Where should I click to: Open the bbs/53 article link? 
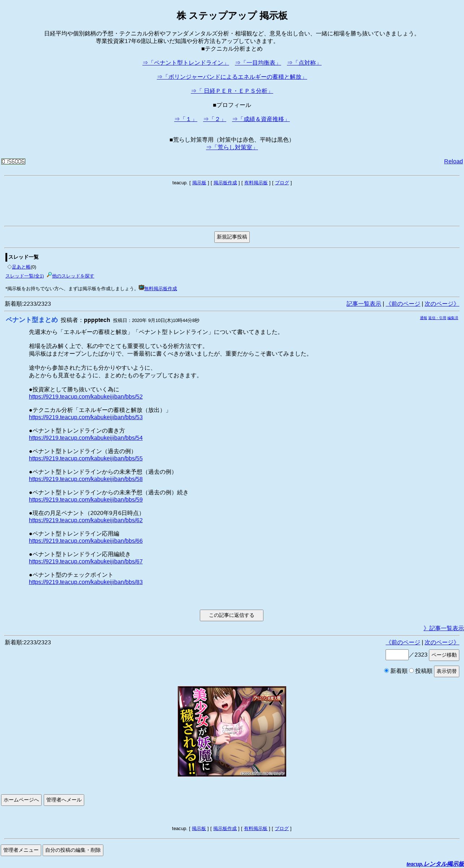tap(86, 417)
